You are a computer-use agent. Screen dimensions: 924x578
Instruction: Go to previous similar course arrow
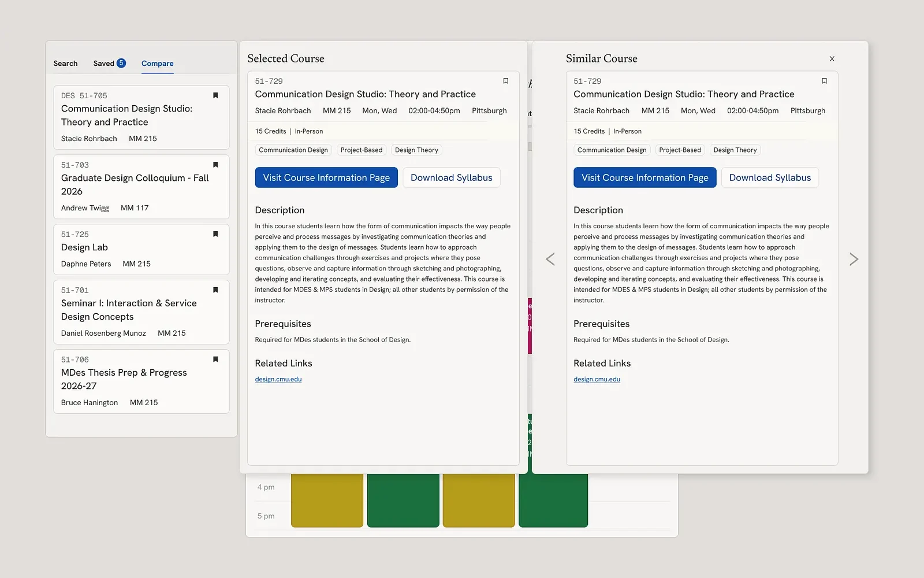pos(550,259)
